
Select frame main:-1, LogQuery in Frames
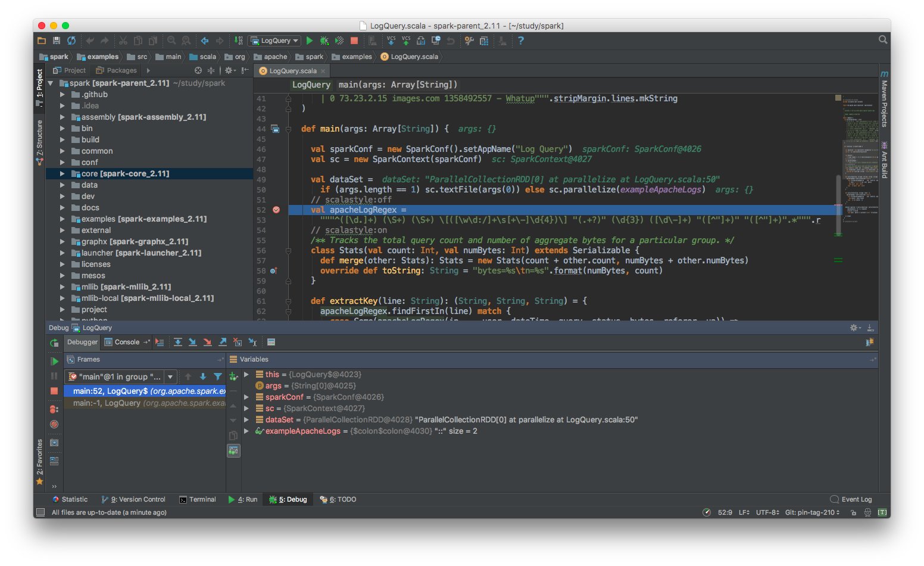point(145,403)
